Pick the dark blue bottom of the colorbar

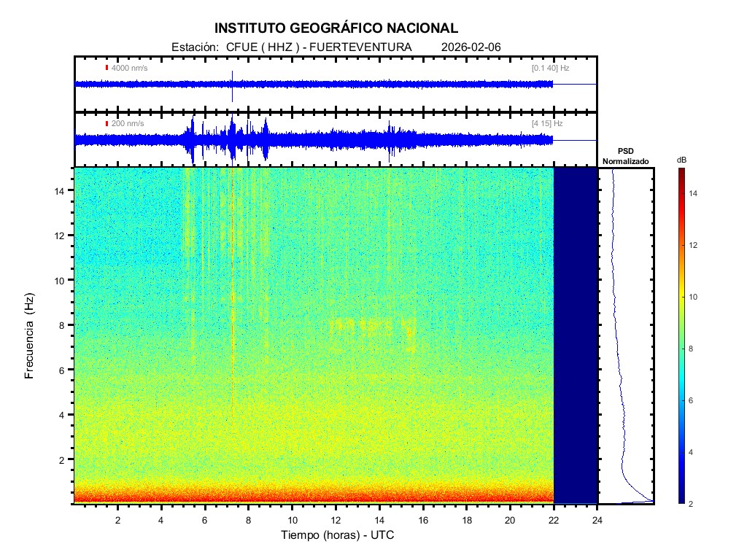click(x=681, y=500)
